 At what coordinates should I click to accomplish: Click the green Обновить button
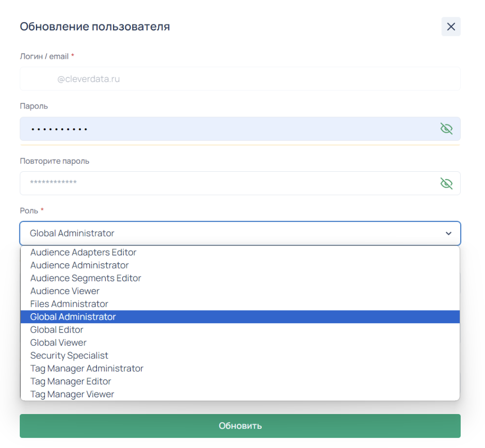point(240,426)
